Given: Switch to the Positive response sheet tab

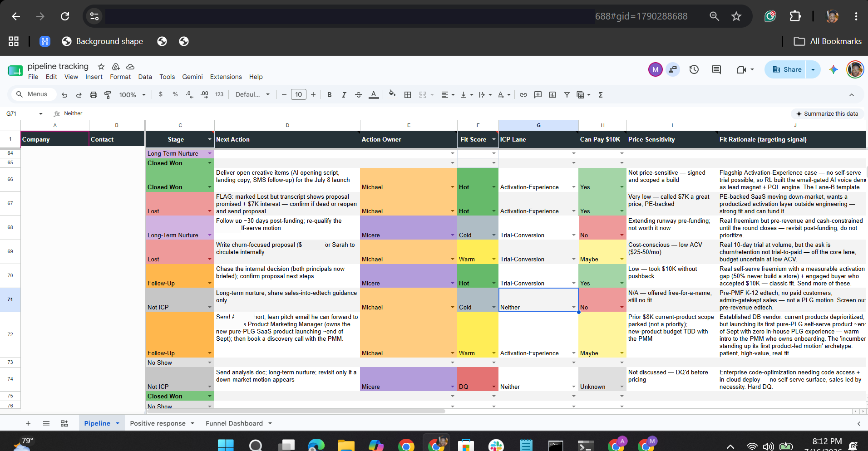Looking at the screenshot, I should [158, 423].
